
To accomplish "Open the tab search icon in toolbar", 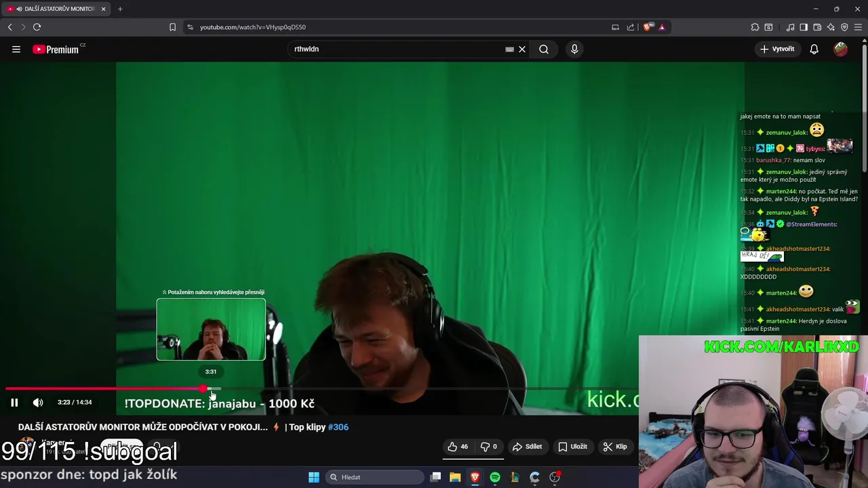I will (x=768, y=27).
